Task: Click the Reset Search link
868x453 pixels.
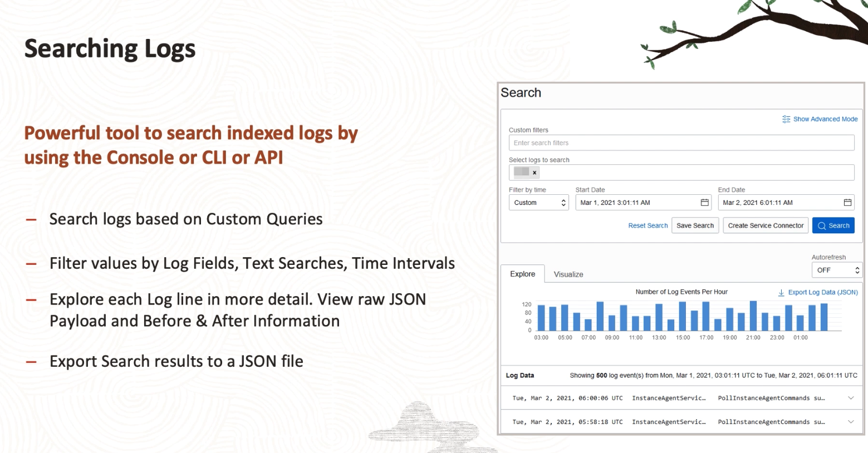Action: coord(648,226)
